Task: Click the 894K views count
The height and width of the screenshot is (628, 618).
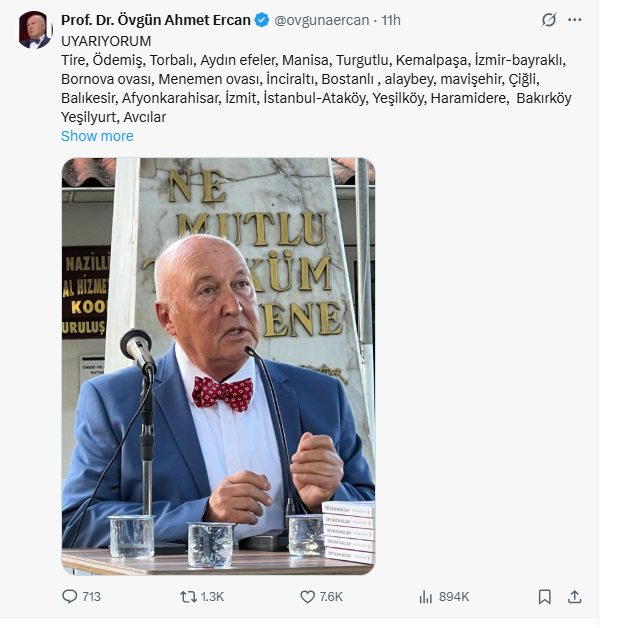Action: [x=454, y=596]
